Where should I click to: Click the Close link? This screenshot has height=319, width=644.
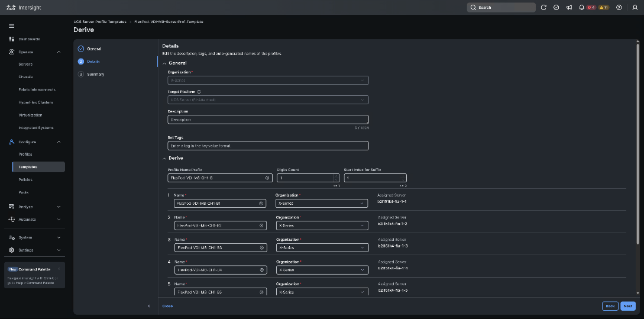(167, 306)
